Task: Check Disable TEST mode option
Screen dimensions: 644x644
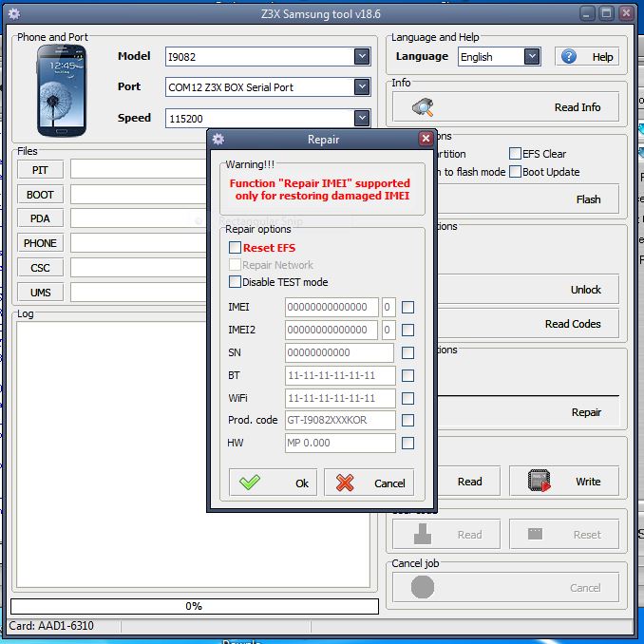Action: [235, 282]
